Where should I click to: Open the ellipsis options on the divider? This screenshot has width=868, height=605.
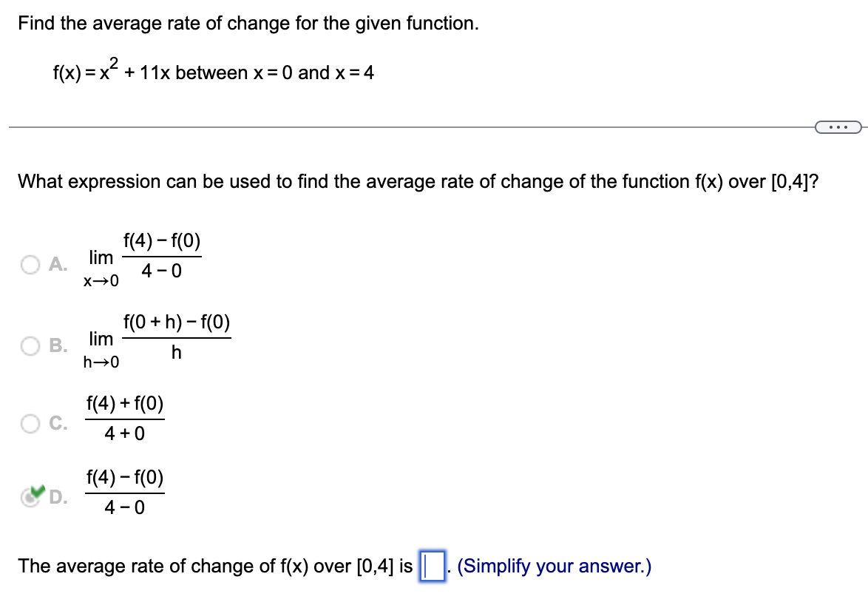pos(839,126)
